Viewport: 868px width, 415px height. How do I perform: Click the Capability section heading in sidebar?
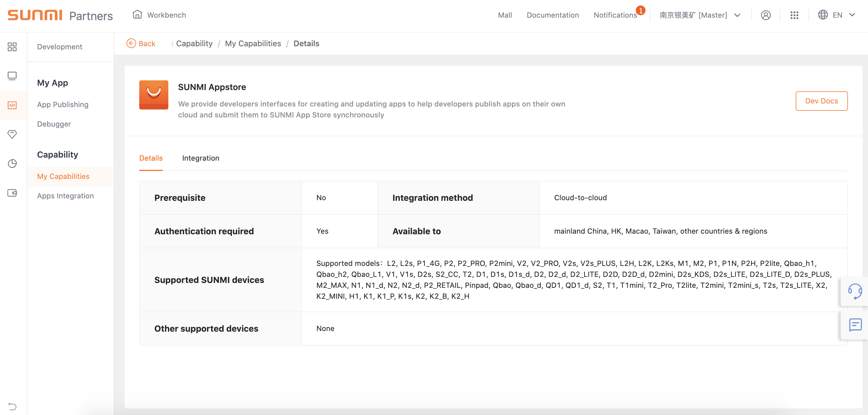coord(58,155)
